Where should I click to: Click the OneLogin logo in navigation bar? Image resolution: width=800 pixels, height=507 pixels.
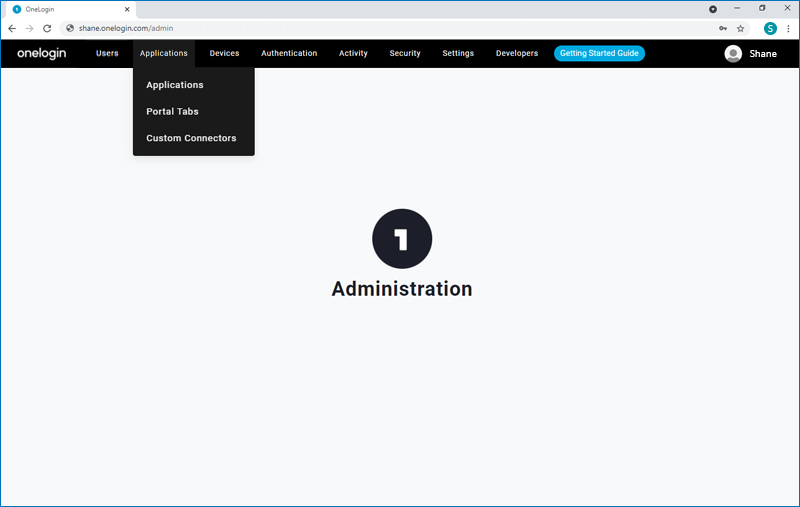tap(41, 53)
